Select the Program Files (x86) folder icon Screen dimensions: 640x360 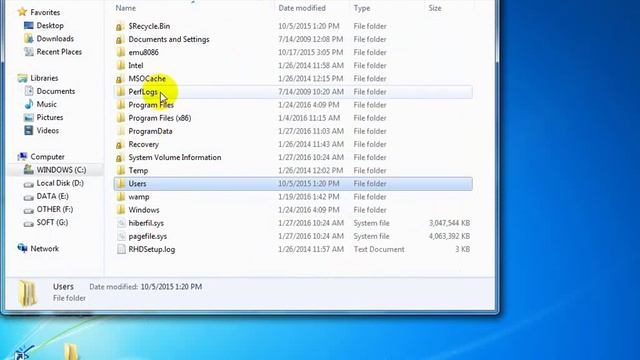coord(120,118)
